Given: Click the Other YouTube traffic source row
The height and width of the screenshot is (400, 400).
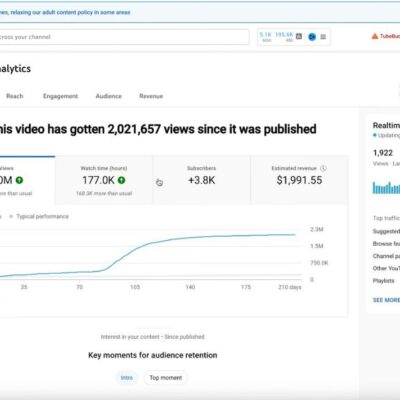Looking at the screenshot, I should (x=386, y=268).
